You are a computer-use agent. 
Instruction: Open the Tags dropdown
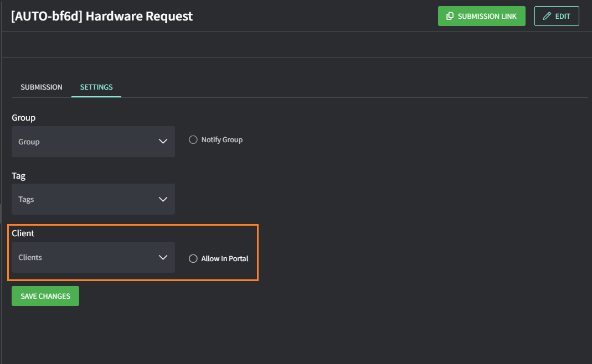click(x=93, y=199)
